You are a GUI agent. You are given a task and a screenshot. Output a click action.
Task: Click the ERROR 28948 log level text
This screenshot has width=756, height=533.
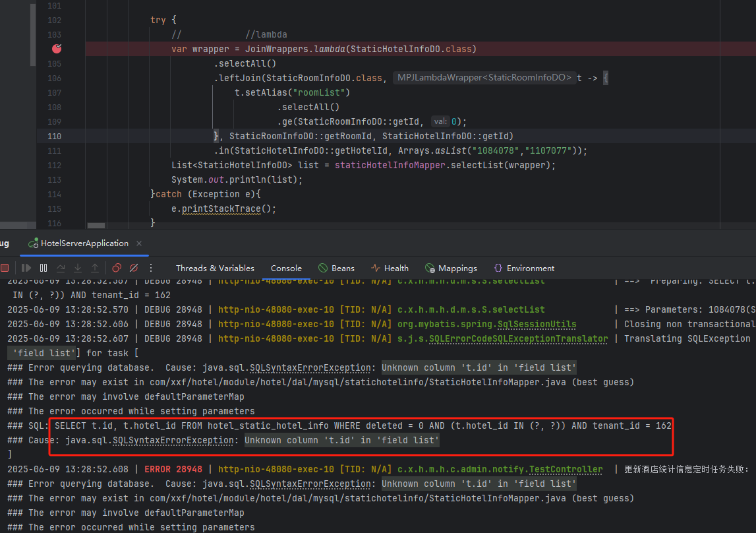tap(173, 469)
